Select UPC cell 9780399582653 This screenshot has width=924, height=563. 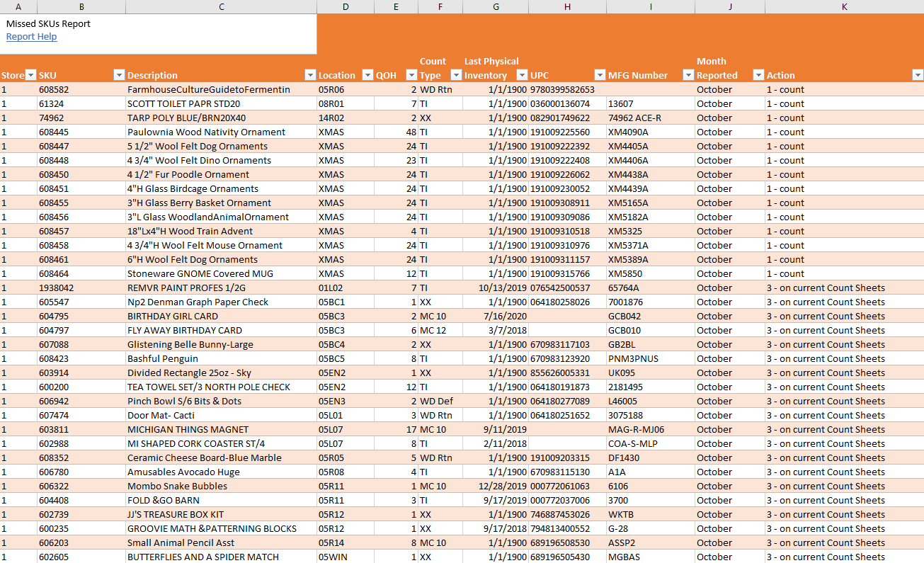point(567,89)
